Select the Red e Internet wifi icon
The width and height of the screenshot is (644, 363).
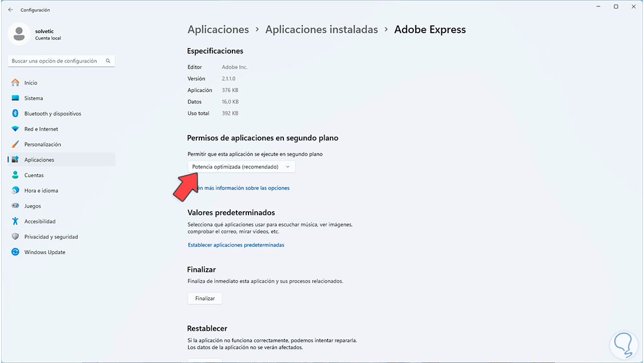click(x=15, y=129)
